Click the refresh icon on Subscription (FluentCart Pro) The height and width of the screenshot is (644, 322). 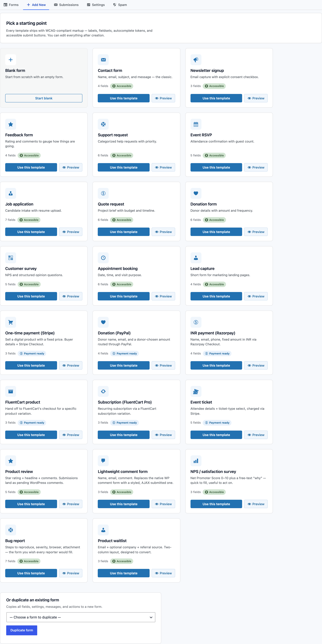(x=103, y=392)
